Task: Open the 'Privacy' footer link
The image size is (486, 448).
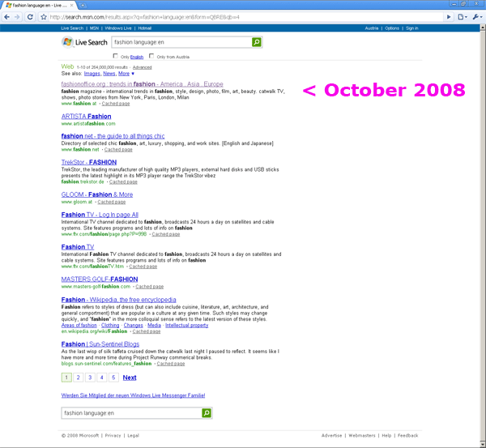Action: 113,436
